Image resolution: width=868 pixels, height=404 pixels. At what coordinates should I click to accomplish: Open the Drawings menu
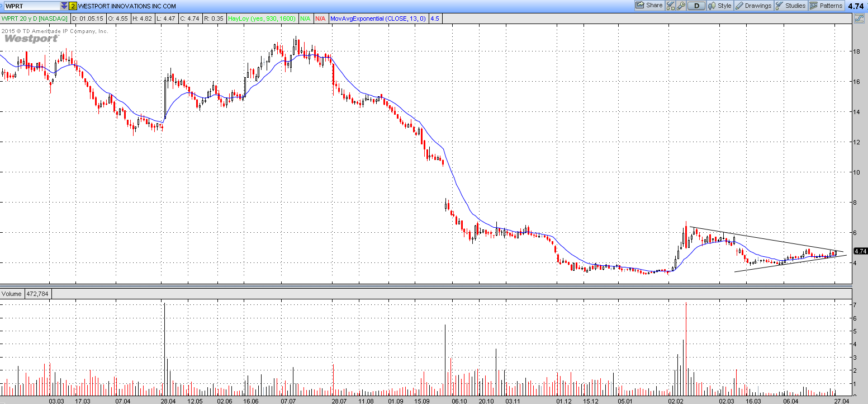tap(753, 6)
